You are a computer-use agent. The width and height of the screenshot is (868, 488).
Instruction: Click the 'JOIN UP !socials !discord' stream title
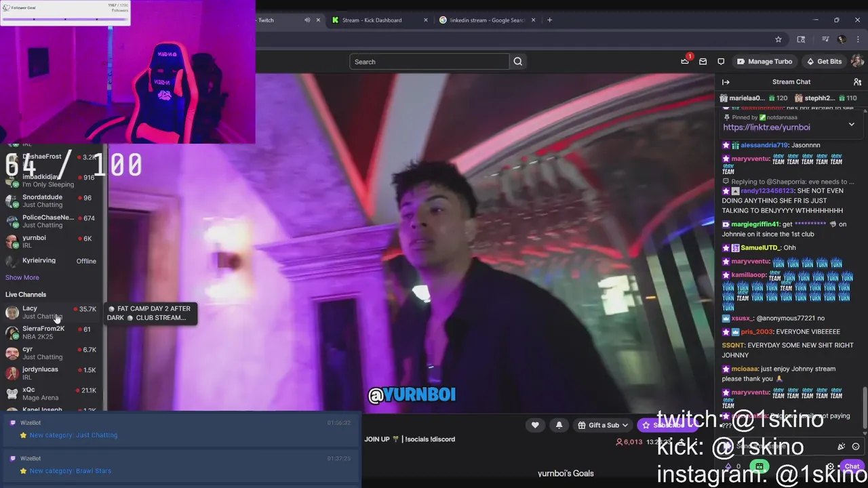(x=410, y=439)
